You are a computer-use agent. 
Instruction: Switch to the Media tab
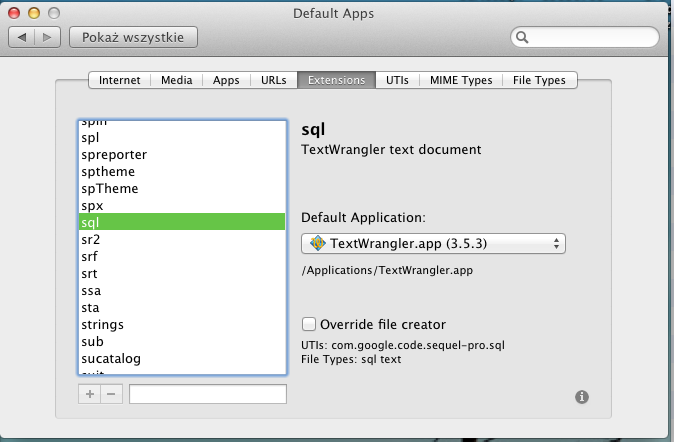[177, 80]
